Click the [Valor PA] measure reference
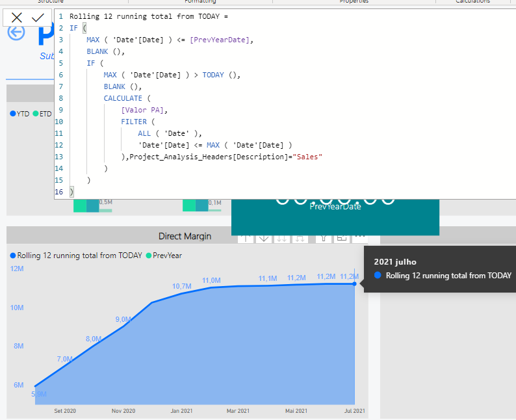Screen dimensions: 516x420 click(142, 110)
